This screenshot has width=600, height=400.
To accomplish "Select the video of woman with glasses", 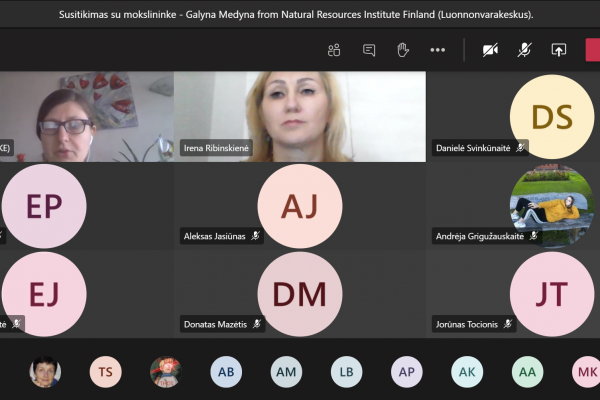I will tap(86, 116).
